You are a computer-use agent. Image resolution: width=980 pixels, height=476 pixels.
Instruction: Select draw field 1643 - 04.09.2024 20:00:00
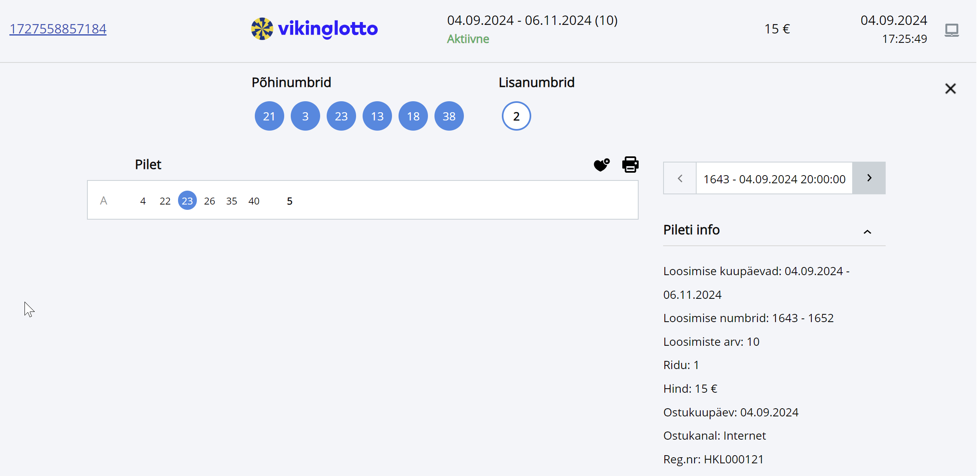(774, 179)
